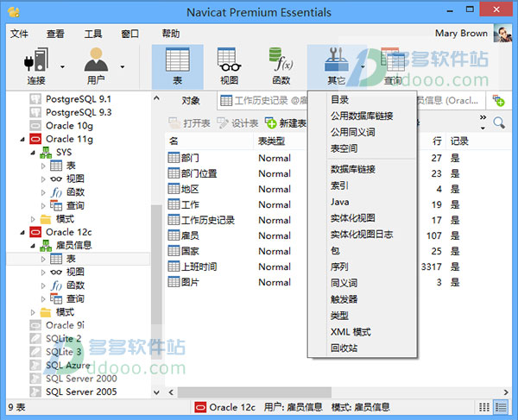The width and height of the screenshot is (518, 420).
Task: Open the 连接 (Connection) toolbar icon
Action: pyautogui.click(x=36, y=60)
